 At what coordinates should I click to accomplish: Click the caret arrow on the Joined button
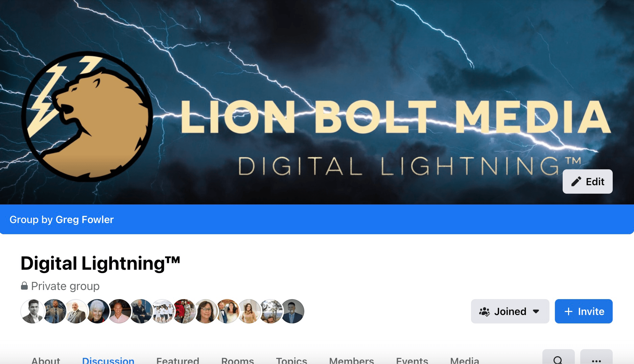536,311
